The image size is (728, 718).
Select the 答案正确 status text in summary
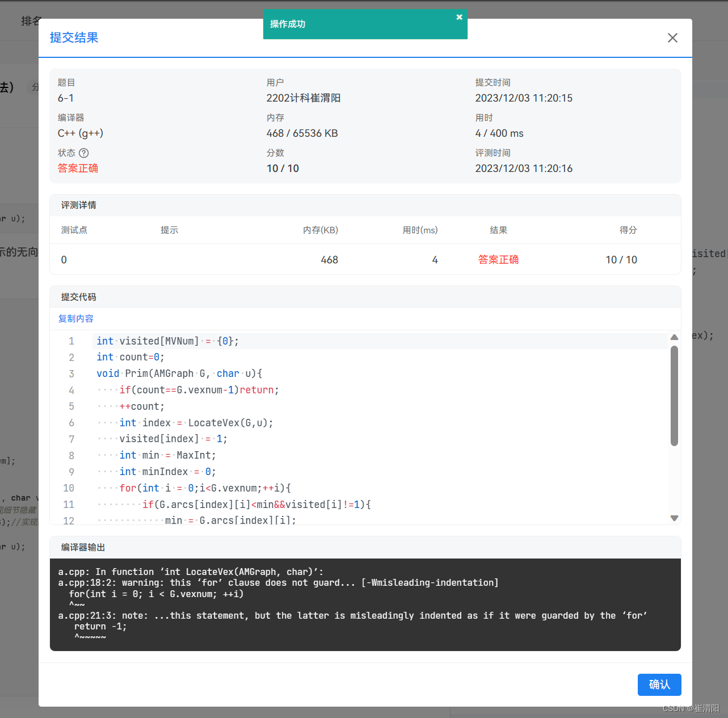pyautogui.click(x=78, y=168)
